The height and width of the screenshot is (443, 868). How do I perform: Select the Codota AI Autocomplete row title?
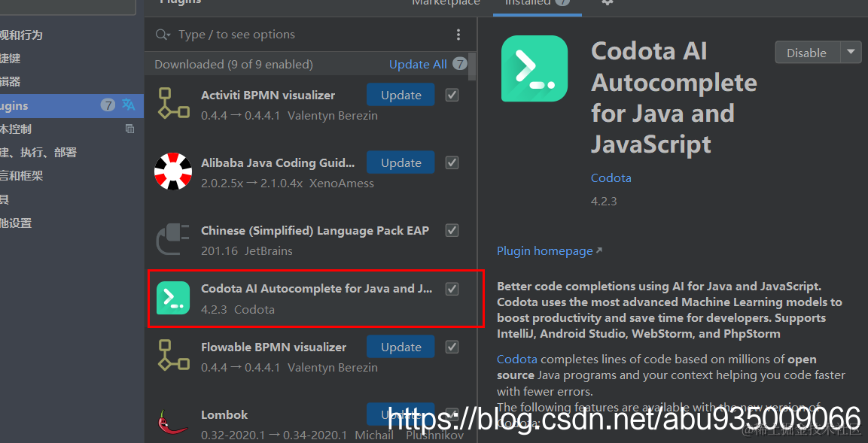pyautogui.click(x=315, y=289)
